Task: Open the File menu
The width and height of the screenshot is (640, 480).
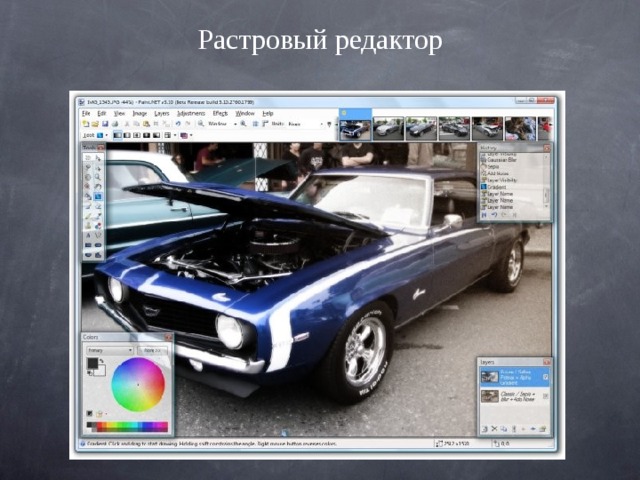Action: 86,113
